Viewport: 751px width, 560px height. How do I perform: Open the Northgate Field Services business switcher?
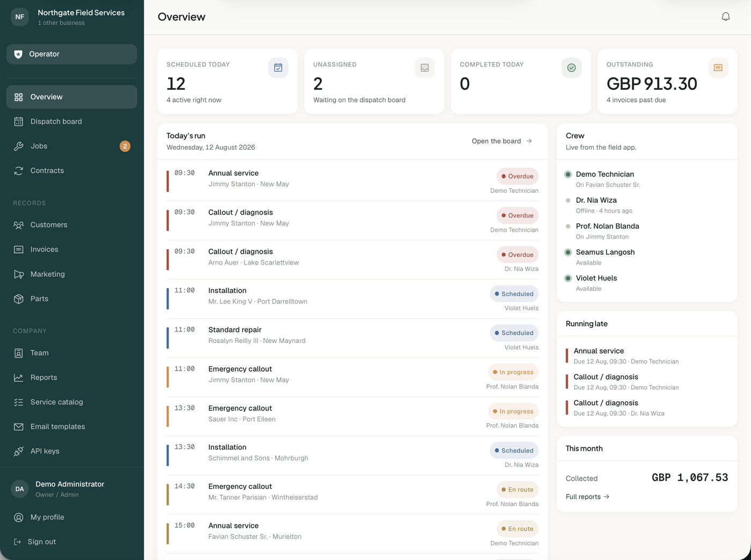point(72,17)
